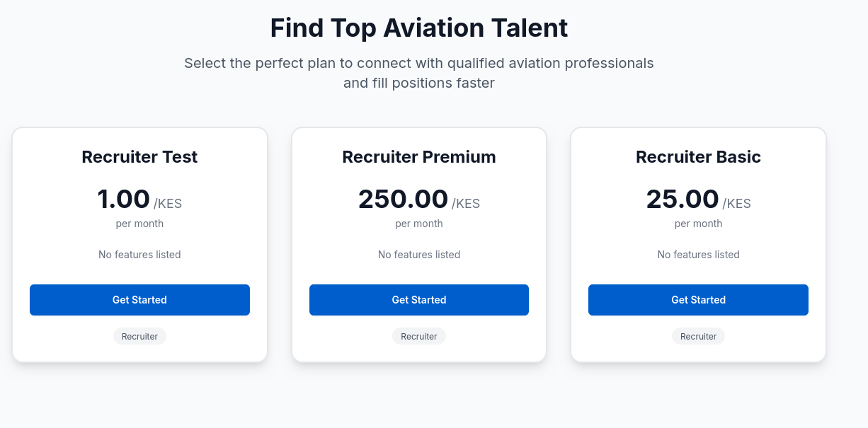Click No features listed on Recruiter Test card
This screenshot has width=868, height=428.
point(139,254)
